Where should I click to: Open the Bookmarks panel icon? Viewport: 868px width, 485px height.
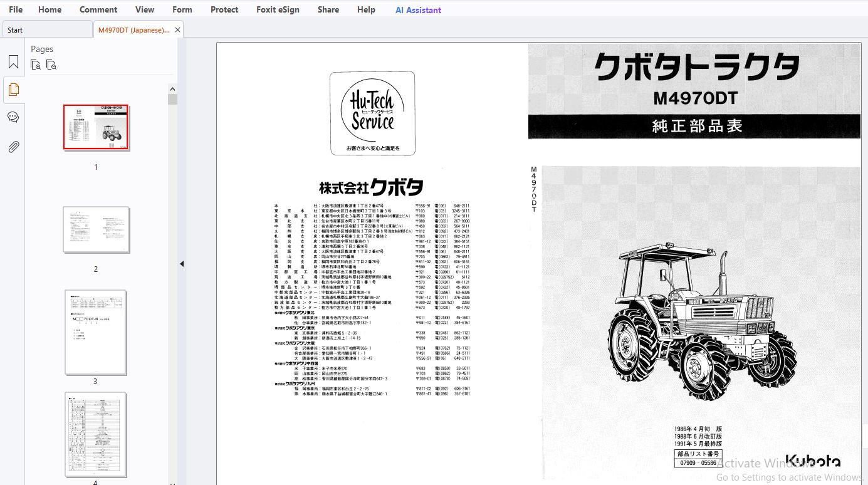pos(13,62)
